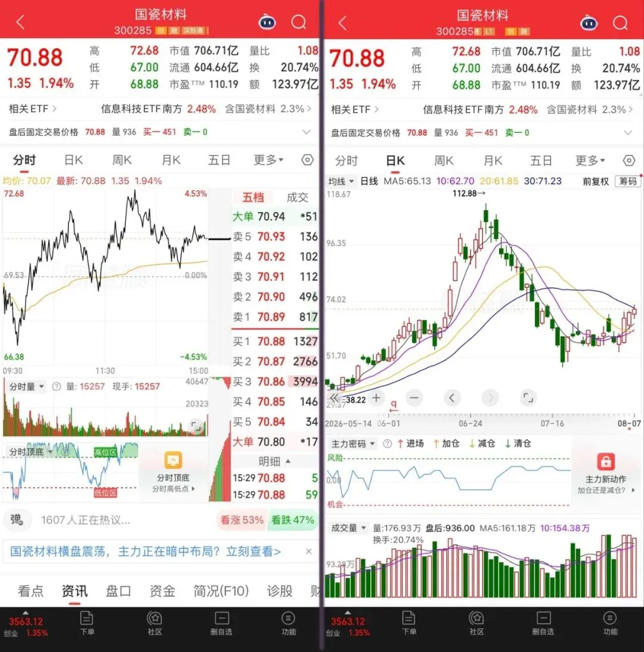Open 资金 tab
This screenshot has height=652, width=644.
[162, 591]
